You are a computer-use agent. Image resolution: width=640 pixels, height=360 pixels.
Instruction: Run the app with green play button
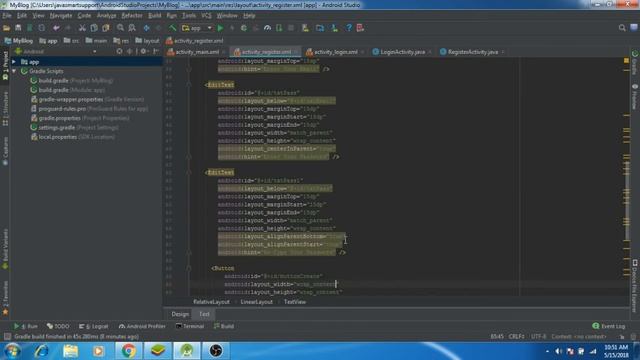click(220, 28)
